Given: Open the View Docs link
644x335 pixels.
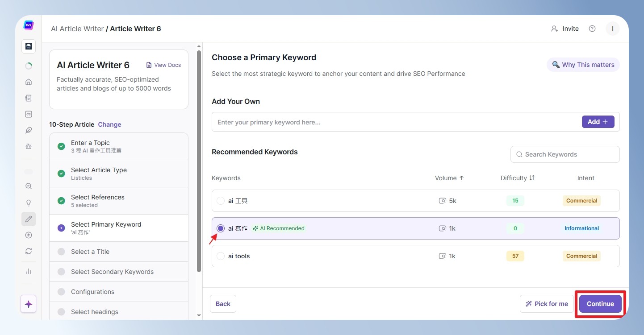Looking at the screenshot, I should (x=163, y=65).
